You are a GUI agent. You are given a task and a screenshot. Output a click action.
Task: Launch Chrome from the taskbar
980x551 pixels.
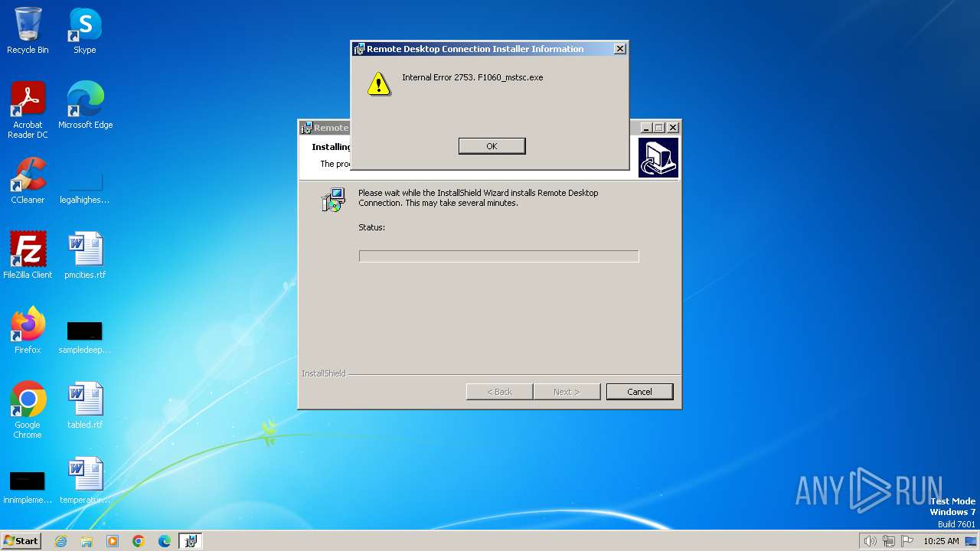[139, 541]
